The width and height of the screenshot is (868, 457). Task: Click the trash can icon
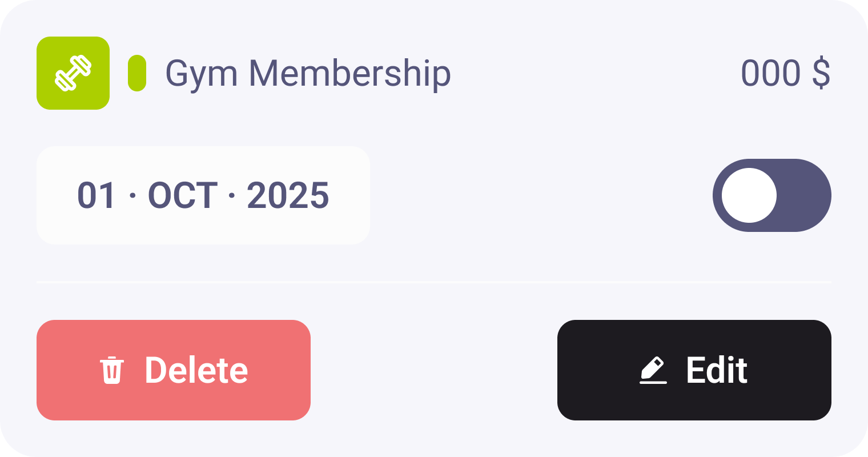pos(112,370)
